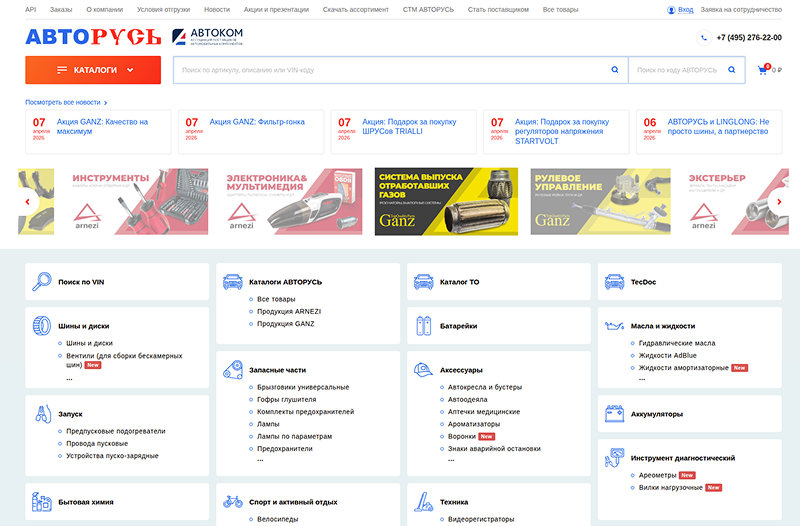Expand the ellipsis under Масла и жидкости
The width and height of the screenshot is (800, 526).
point(642,379)
